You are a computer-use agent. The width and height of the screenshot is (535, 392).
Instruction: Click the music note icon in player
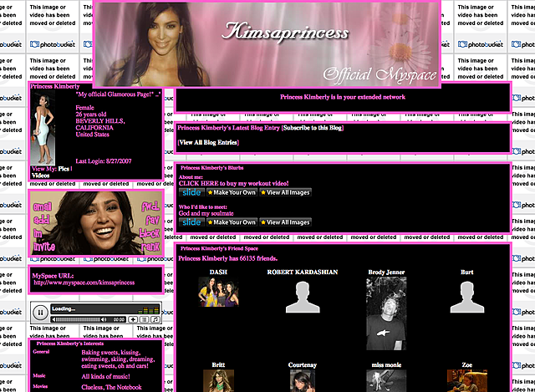(155, 319)
